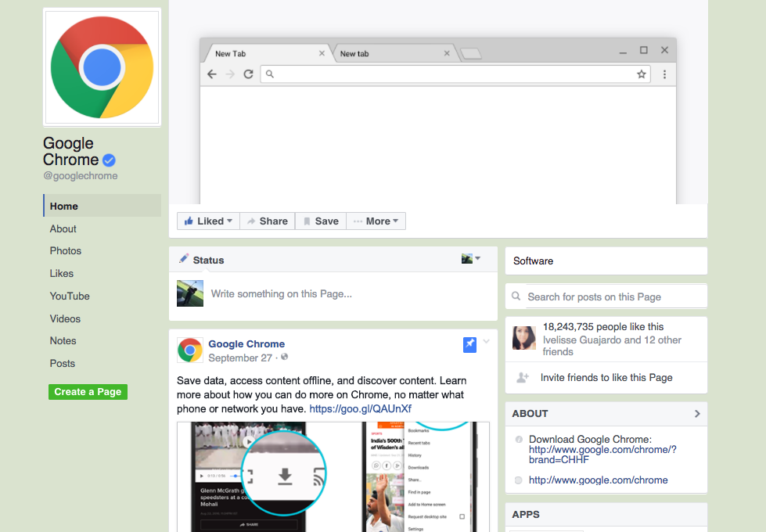
Task: Click Invite friends to like this Page
Action: (606, 378)
